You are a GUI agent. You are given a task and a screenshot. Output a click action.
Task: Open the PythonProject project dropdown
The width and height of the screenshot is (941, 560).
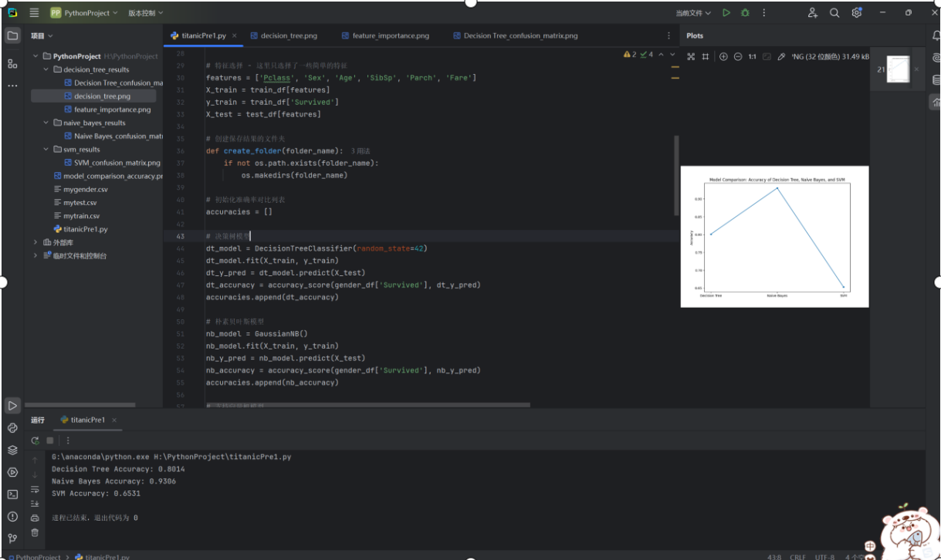[x=84, y=13]
